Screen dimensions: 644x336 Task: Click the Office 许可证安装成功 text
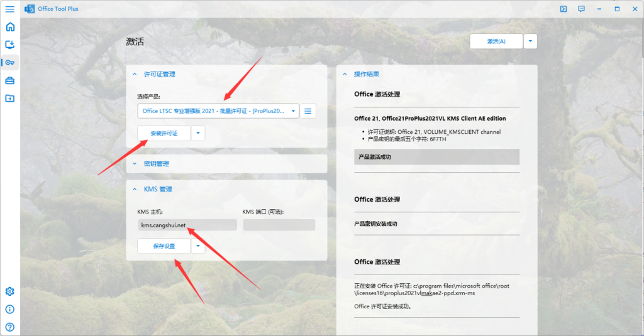[x=383, y=306]
